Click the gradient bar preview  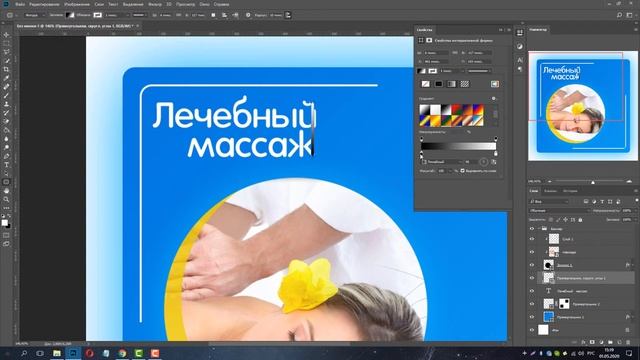coord(458,146)
